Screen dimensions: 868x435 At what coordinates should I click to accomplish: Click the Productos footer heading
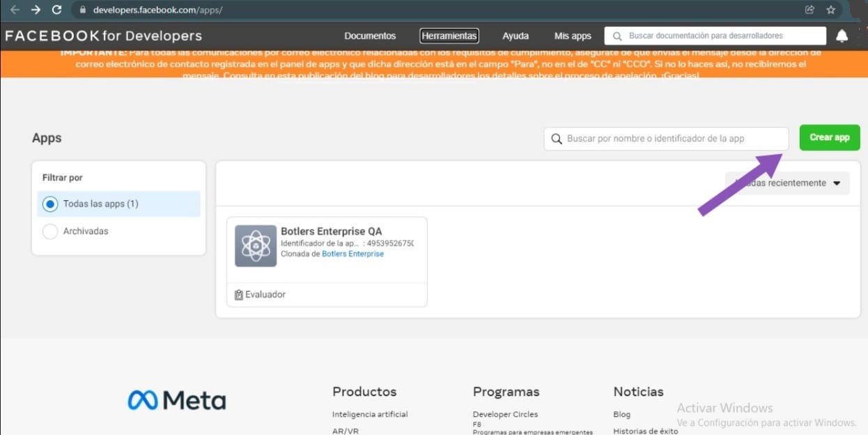click(x=364, y=392)
